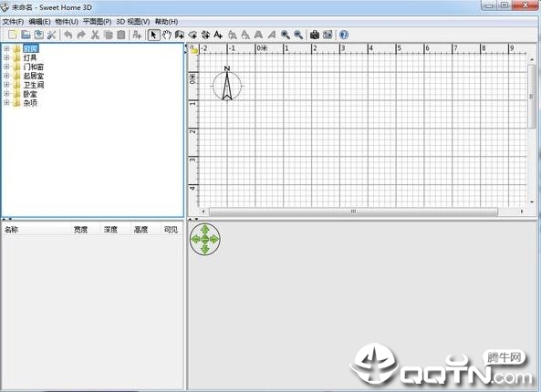Sort furniture by 高度 column
The width and height of the screenshot is (541, 392).
click(146, 230)
